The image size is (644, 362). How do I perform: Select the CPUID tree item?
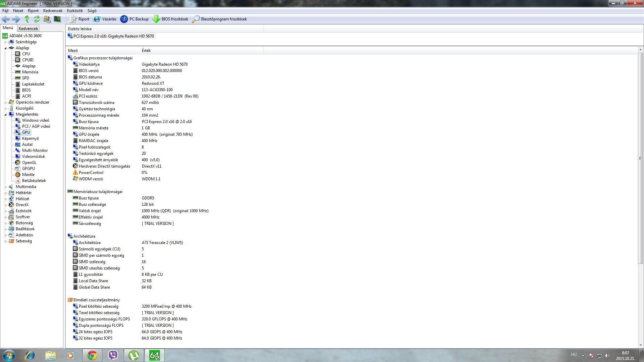(x=28, y=60)
